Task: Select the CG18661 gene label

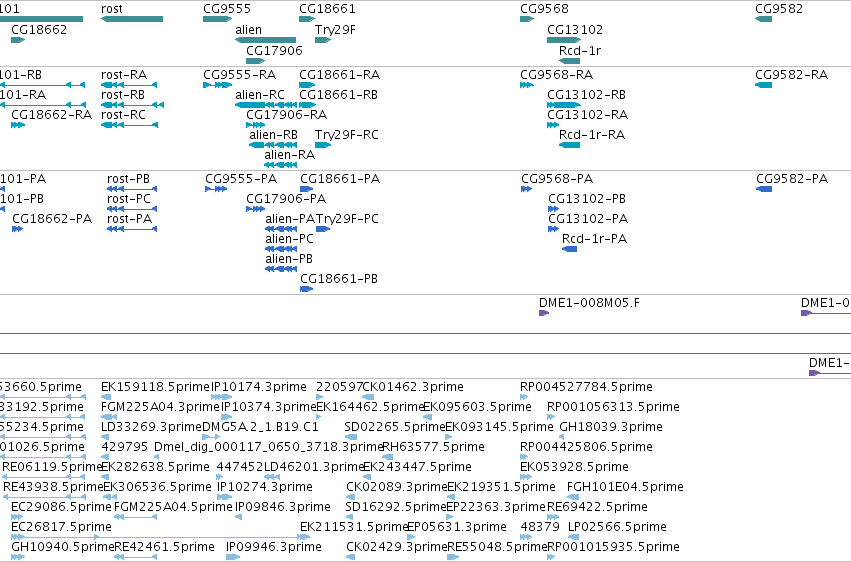Action: [x=327, y=9]
